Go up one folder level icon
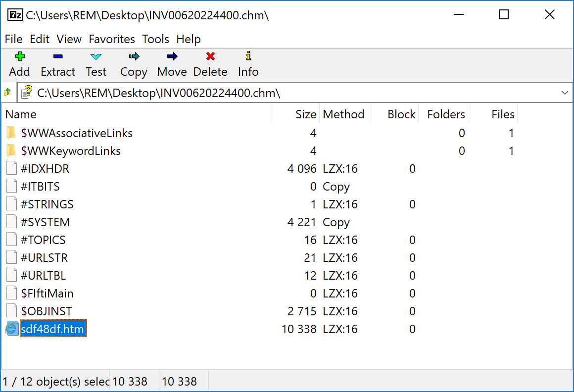The image size is (574, 392). point(7,93)
